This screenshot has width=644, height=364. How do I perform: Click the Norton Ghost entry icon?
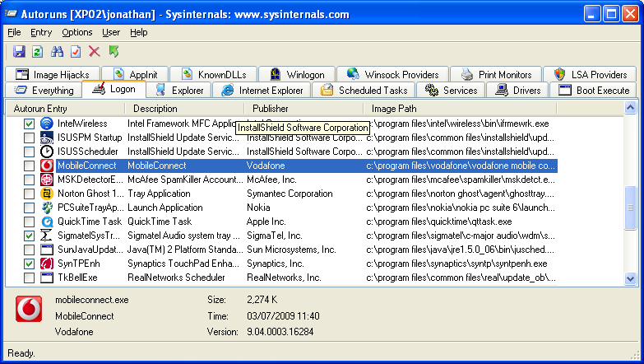pyautogui.click(x=47, y=194)
